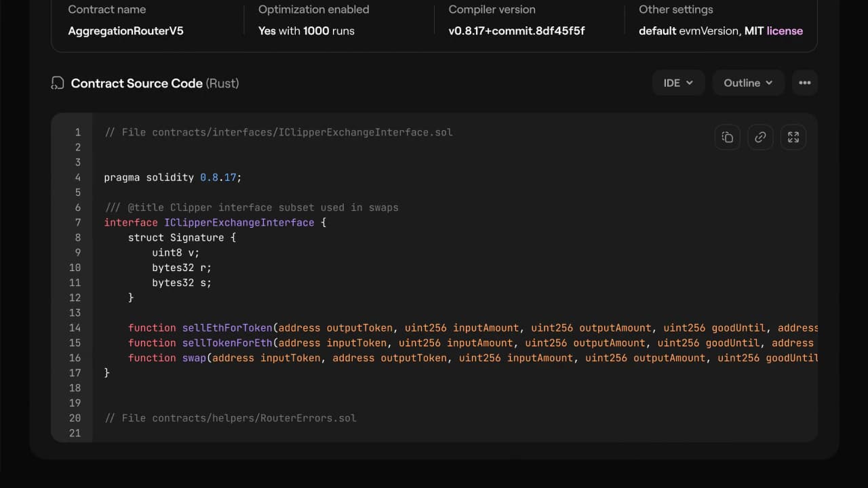Click the Contract Source Code heading

coord(137,83)
